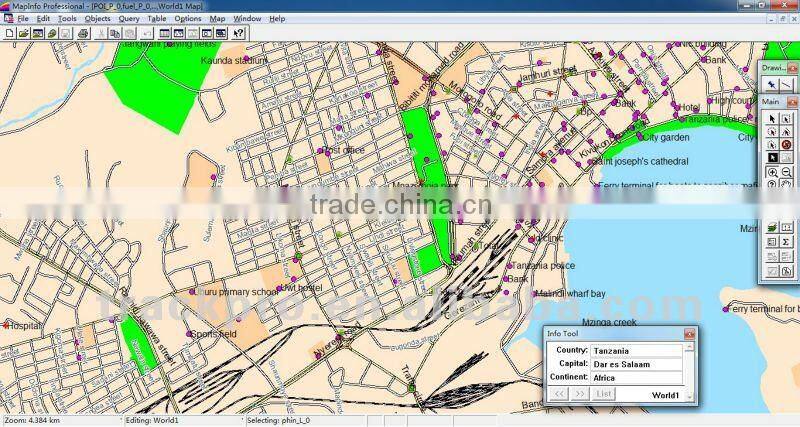Click the Zoom 4.384 km status box

coord(61,421)
